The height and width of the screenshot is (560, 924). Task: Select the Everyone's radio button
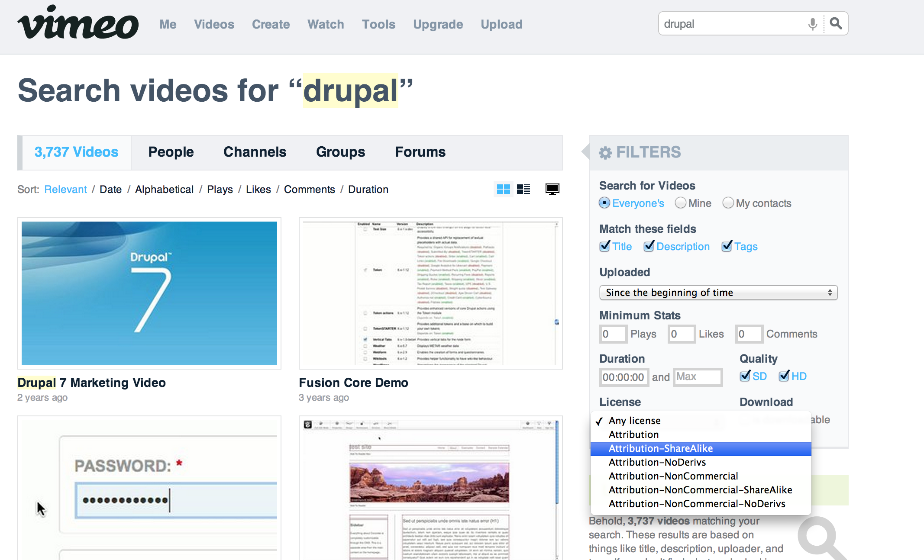click(x=604, y=203)
